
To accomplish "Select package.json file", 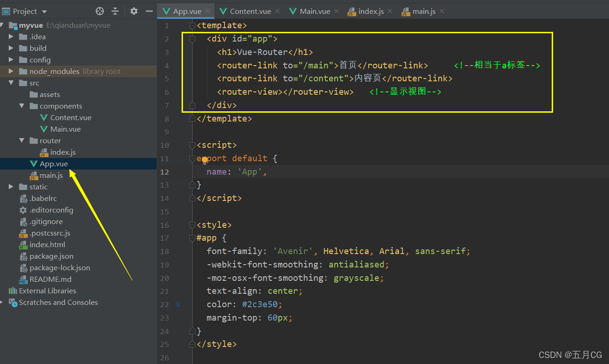I will click(x=51, y=256).
